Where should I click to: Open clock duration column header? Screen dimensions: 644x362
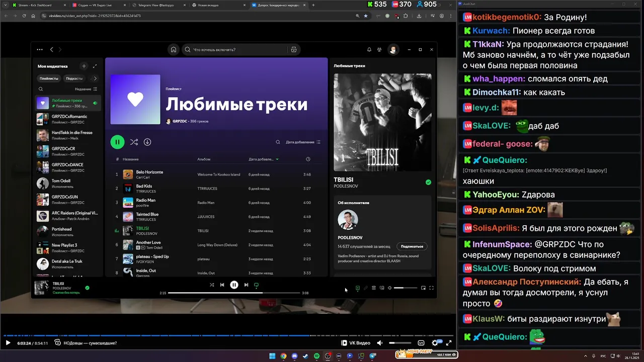pyautogui.click(x=308, y=159)
